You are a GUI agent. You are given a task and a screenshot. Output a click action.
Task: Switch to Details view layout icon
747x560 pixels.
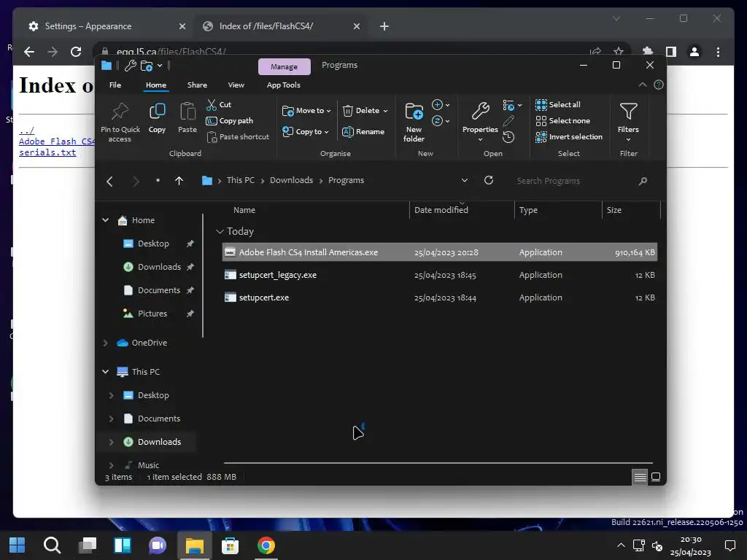click(x=640, y=477)
